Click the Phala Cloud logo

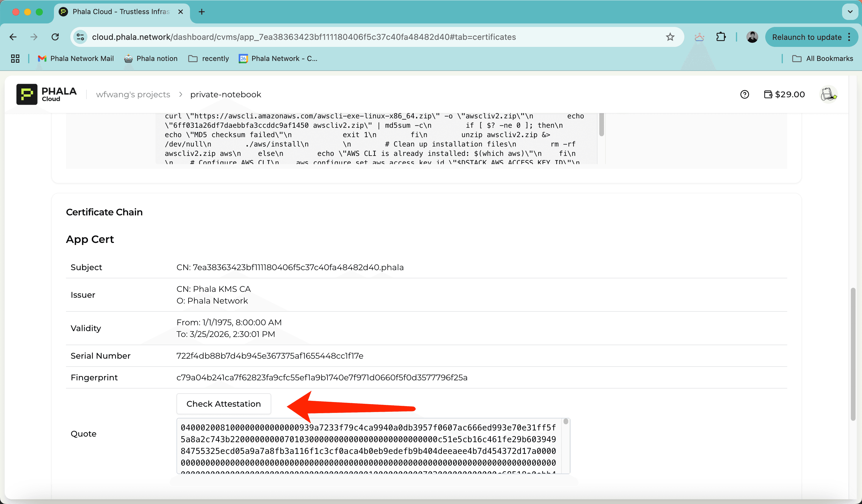(x=46, y=94)
